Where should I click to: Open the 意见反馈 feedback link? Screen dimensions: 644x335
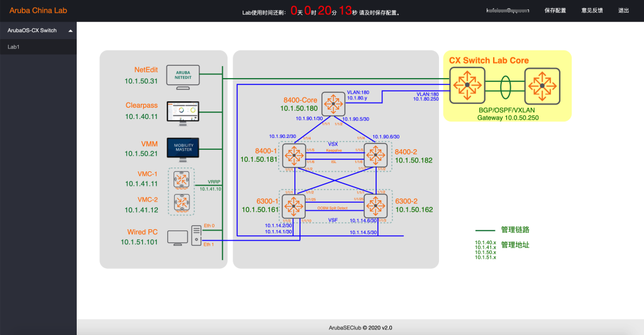(592, 11)
